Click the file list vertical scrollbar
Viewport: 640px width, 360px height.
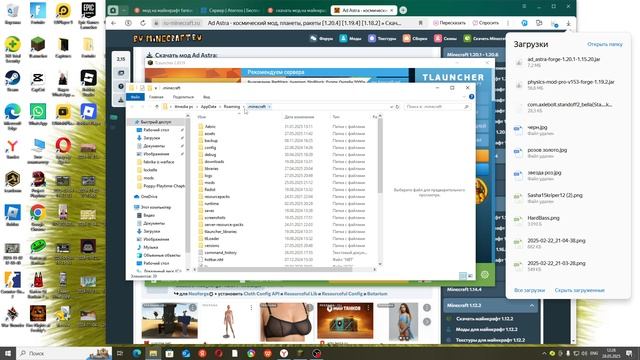380,156
